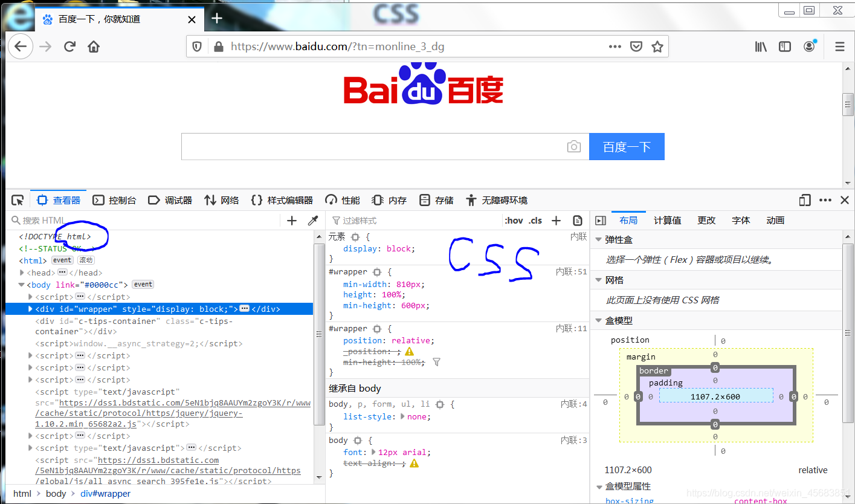Screen dimensions: 855x504
Task: Collapse the 盒模型 section
Action: click(599, 321)
